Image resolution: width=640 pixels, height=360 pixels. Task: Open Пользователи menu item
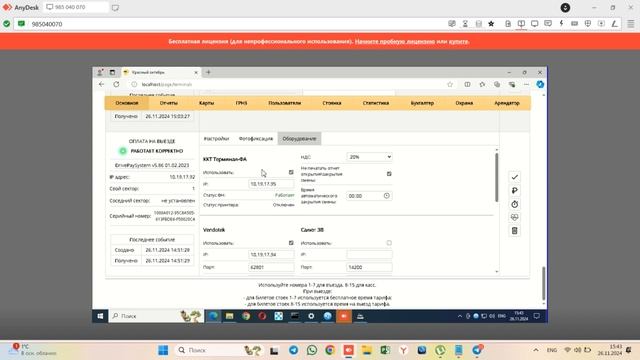click(284, 103)
